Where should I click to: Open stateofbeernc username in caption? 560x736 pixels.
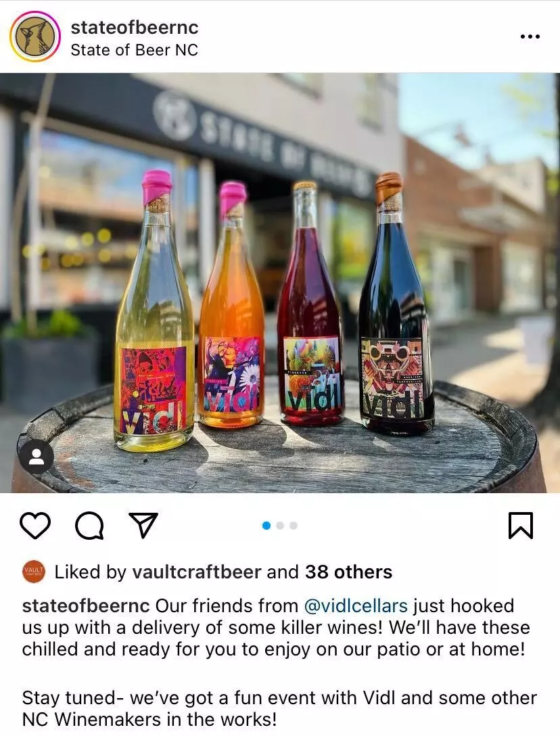pyautogui.click(x=86, y=605)
